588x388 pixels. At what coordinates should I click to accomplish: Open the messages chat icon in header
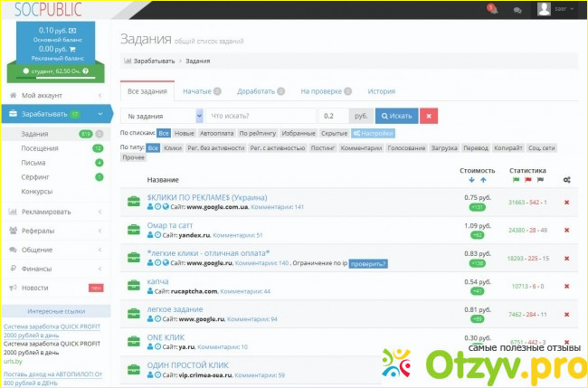(517, 10)
